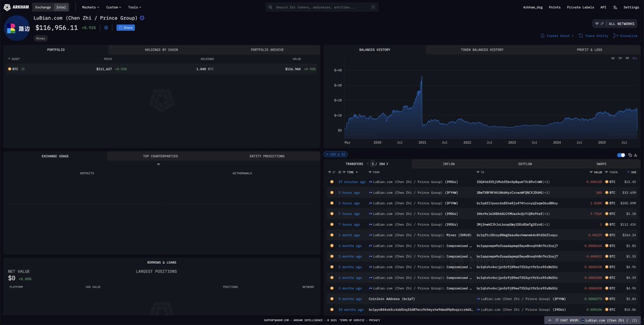Viewport: 644px width, 325px height.
Task: Remove the USD ≥ $1 filter chip
Action: coord(327,155)
